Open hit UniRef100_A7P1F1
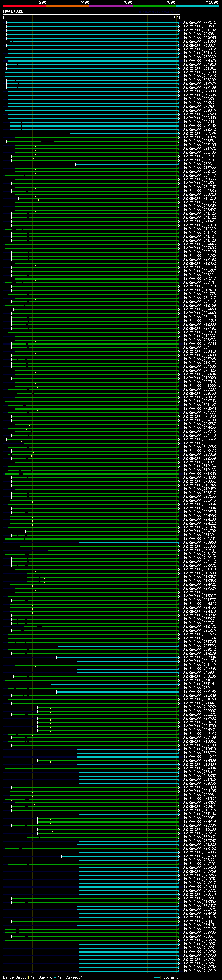222x980 pixels. [x=199, y=23]
